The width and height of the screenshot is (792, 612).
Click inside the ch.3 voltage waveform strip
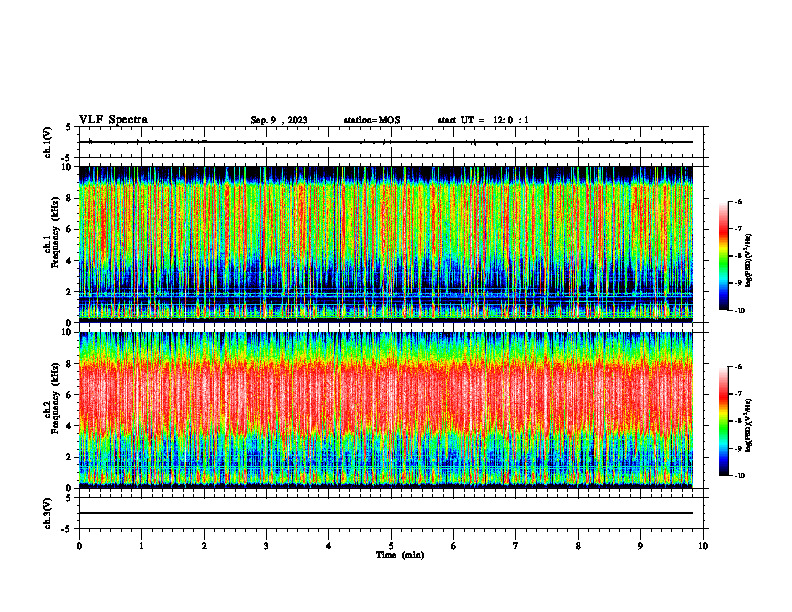[391, 513]
